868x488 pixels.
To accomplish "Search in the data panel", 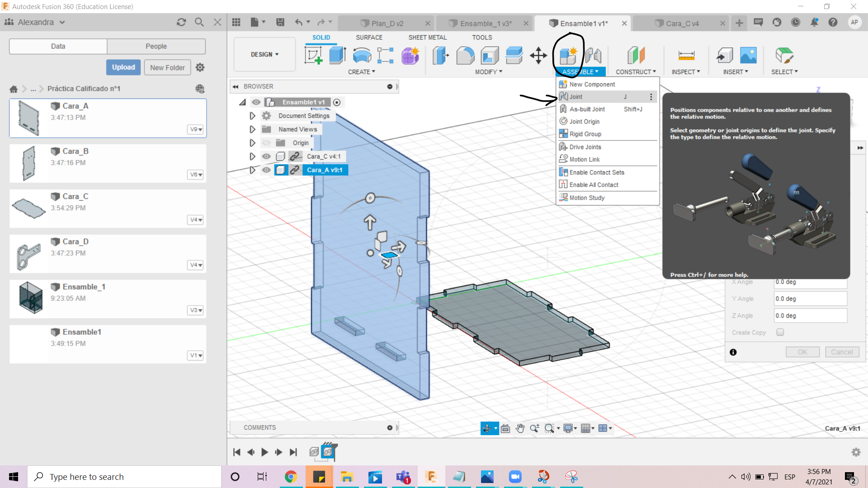I will 199,22.
